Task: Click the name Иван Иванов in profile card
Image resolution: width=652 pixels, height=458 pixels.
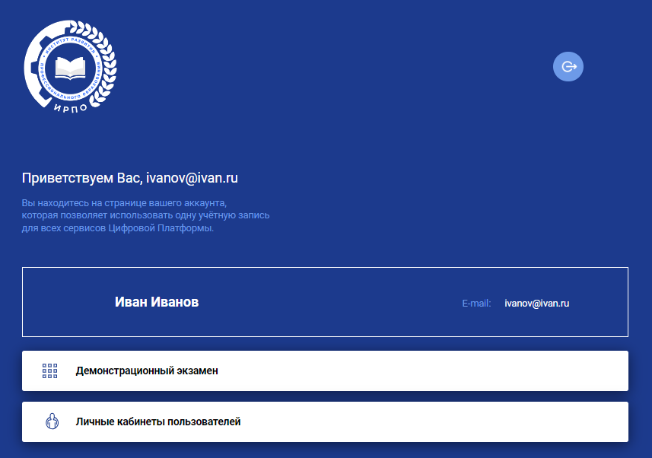Action: 156,302
